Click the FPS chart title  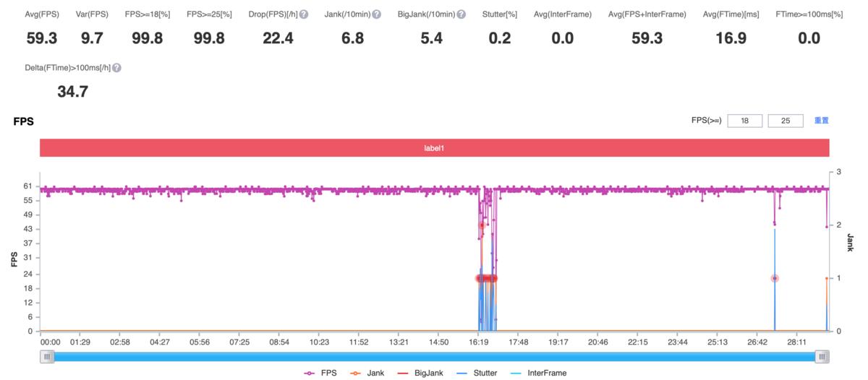pos(24,122)
